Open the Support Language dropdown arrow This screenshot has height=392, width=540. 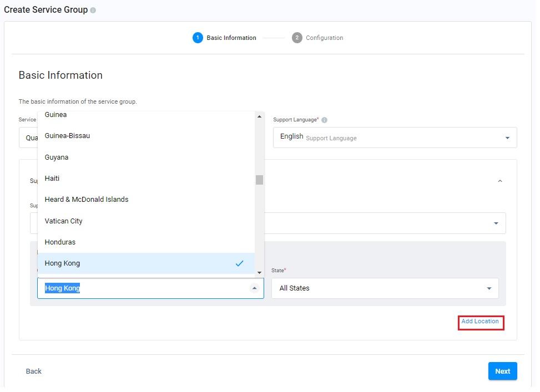[x=507, y=138]
